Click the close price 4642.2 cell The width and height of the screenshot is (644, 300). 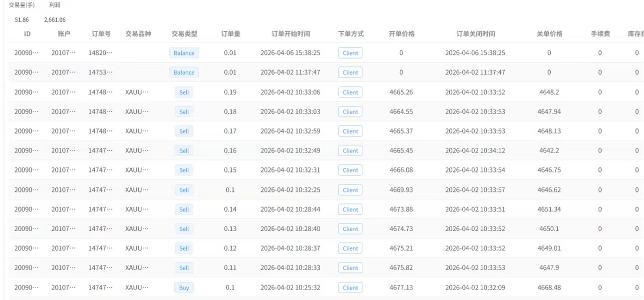(549, 150)
